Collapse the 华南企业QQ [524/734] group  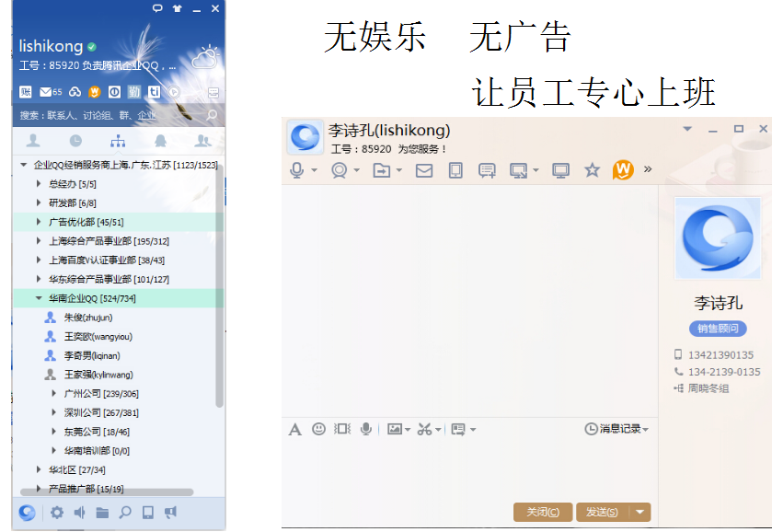(39, 298)
